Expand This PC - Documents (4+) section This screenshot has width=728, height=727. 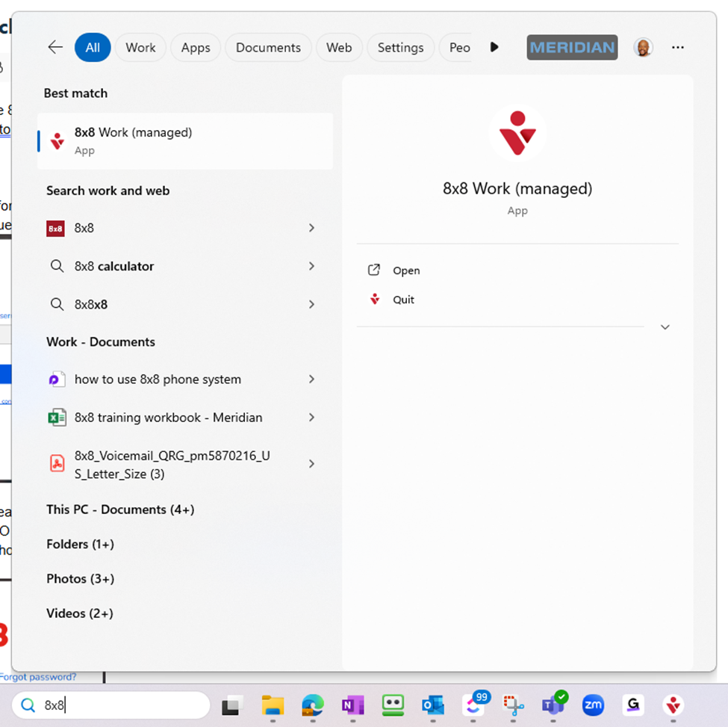[x=120, y=510]
